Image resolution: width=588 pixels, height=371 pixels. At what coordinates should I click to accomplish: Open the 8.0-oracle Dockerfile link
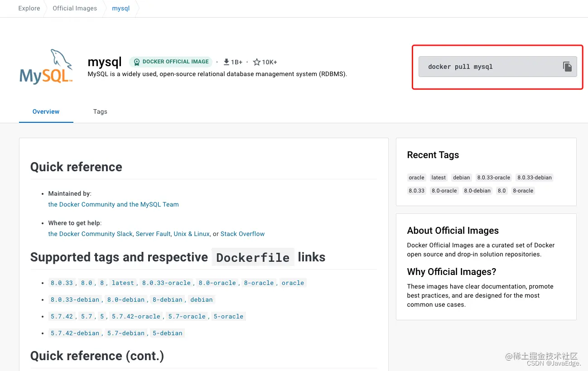click(x=217, y=283)
